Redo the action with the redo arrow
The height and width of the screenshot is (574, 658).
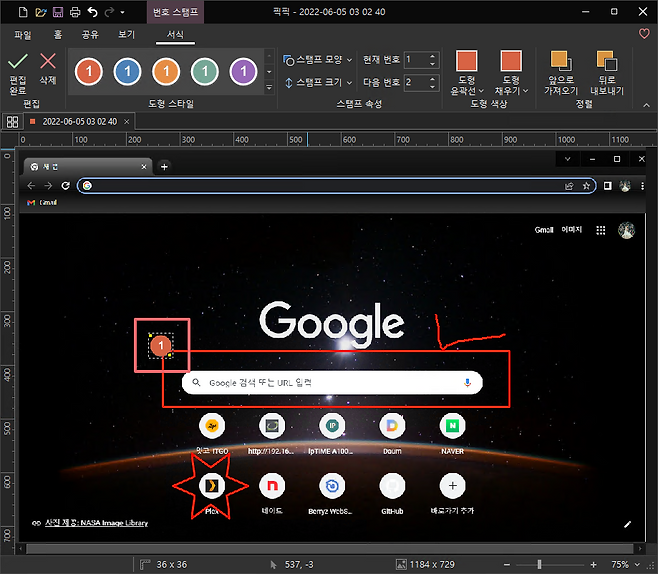point(109,12)
